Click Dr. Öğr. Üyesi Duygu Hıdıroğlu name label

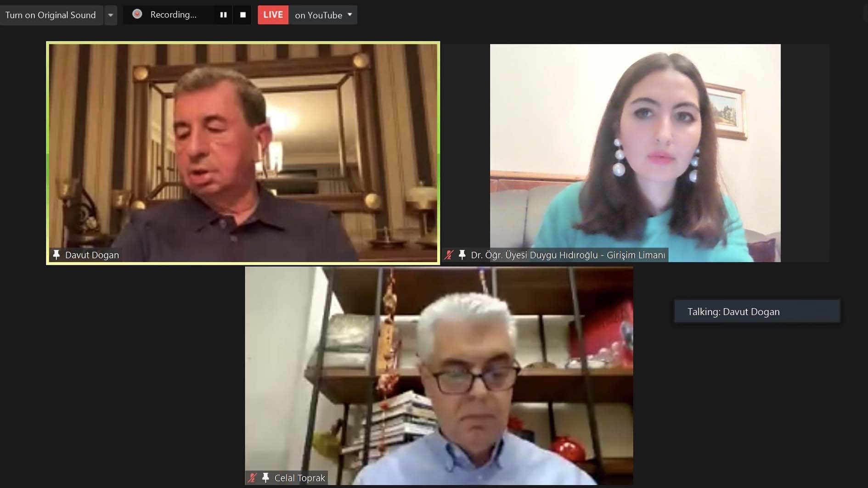point(568,255)
